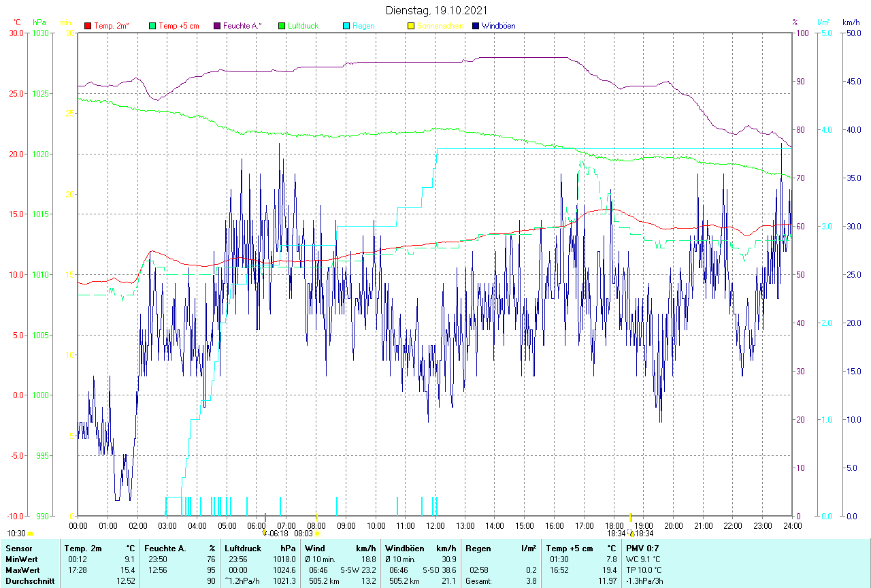The height and width of the screenshot is (588, 871).
Task: Click the MaxWert row label
Action: point(22,570)
